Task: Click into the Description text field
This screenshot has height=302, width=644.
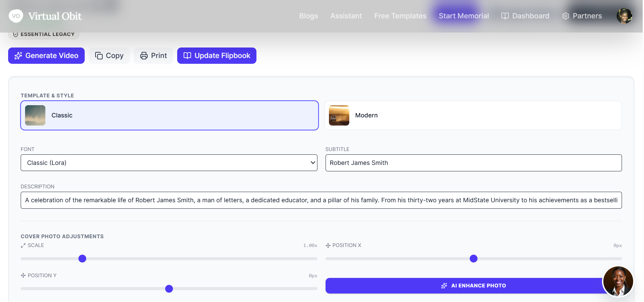Action: click(321, 200)
